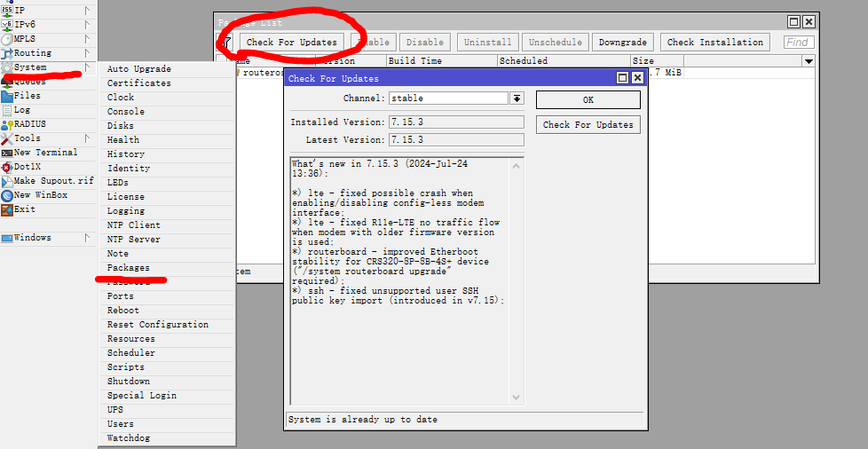Click changelog scrollbar up arrow
The width and height of the screenshot is (868, 449).
click(x=516, y=166)
